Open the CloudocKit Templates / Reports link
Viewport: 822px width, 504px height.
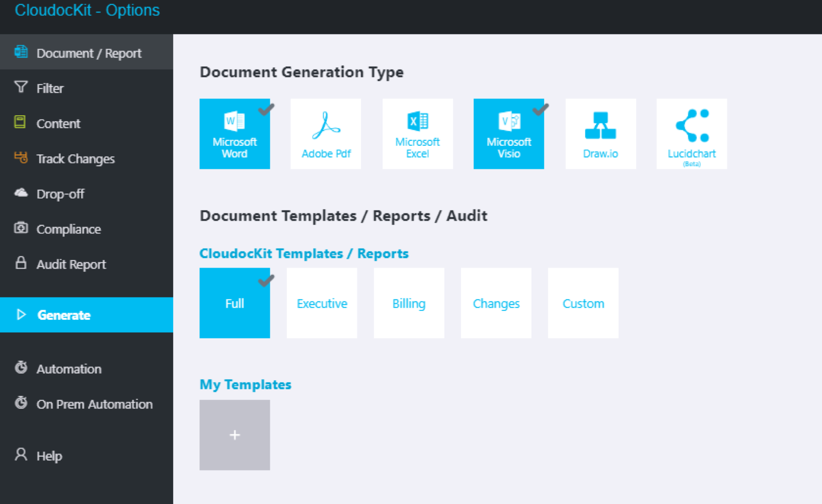[x=304, y=253]
